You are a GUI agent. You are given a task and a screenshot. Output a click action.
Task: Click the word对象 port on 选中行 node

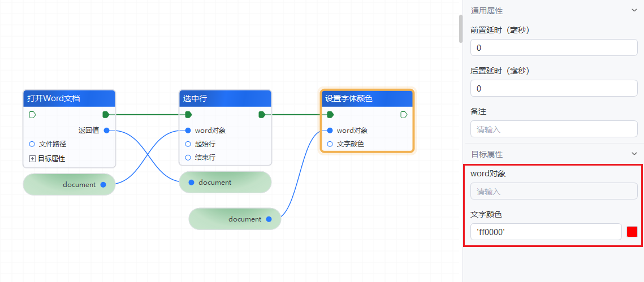coord(188,131)
